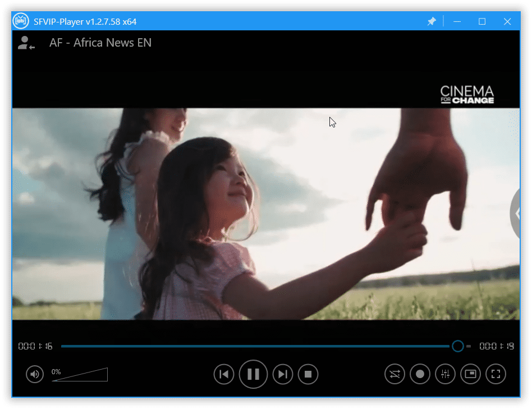532x409 pixels.
Task: Stop the video playback
Action: coord(308,374)
